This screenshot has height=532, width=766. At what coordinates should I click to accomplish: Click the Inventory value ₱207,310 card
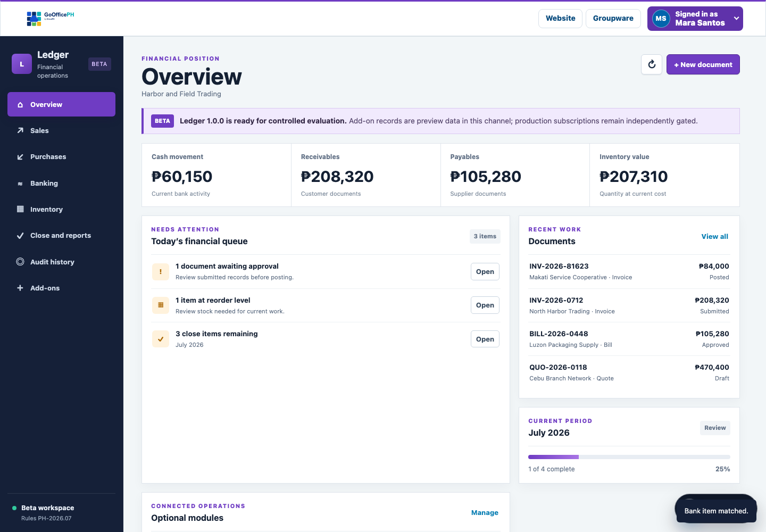pyautogui.click(x=664, y=175)
